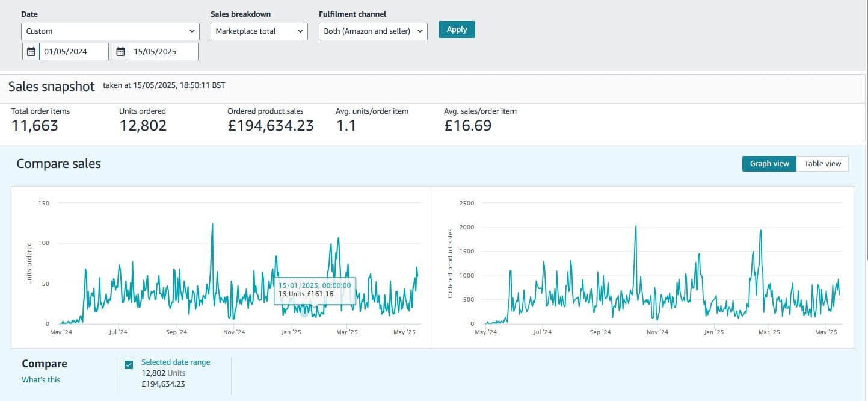
Task: Click the Total order items value 11,663
Action: pos(35,126)
